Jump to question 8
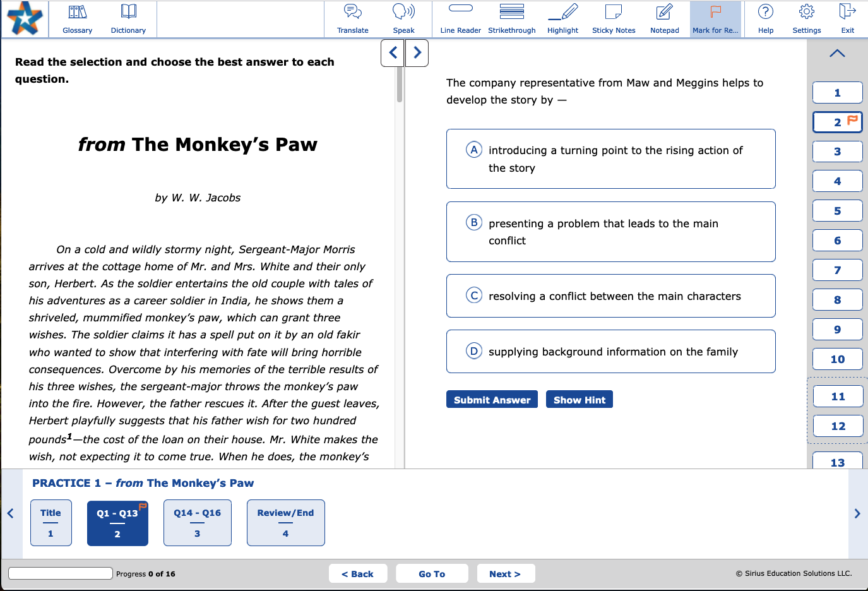868x591 pixels. pyautogui.click(x=837, y=300)
